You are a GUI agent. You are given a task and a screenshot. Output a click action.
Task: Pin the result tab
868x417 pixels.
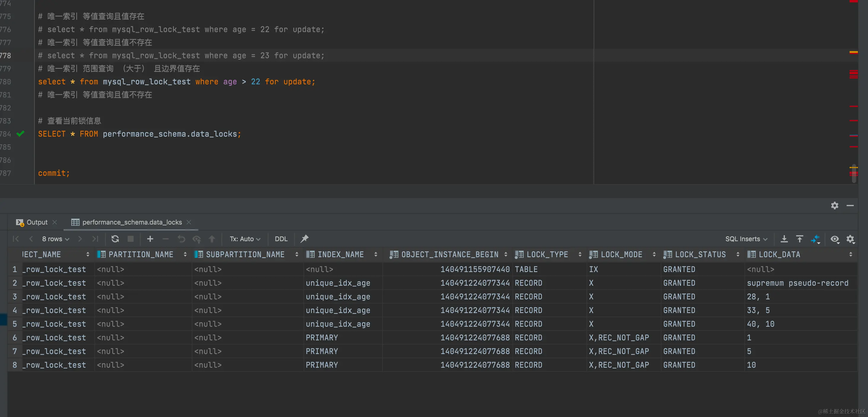[x=304, y=239]
